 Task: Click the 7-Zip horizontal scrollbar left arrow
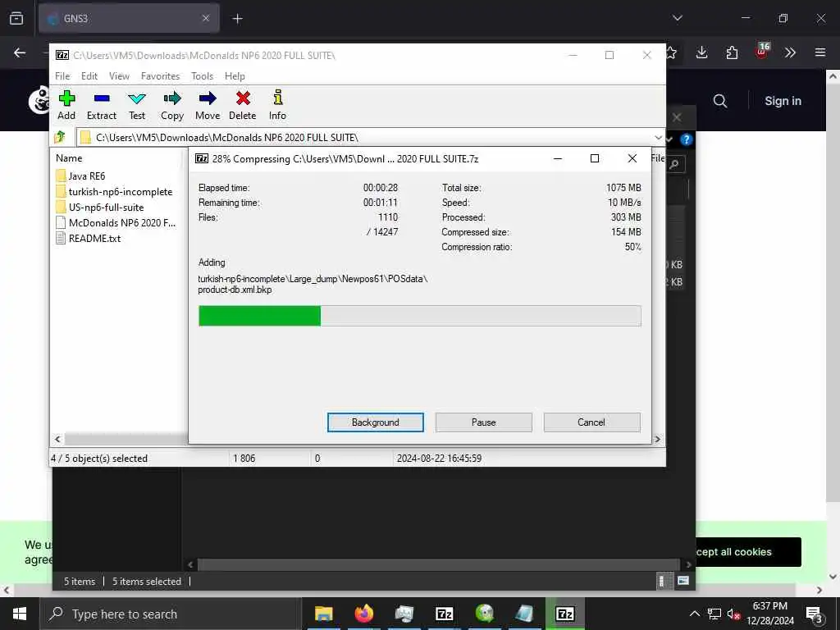pyautogui.click(x=58, y=440)
